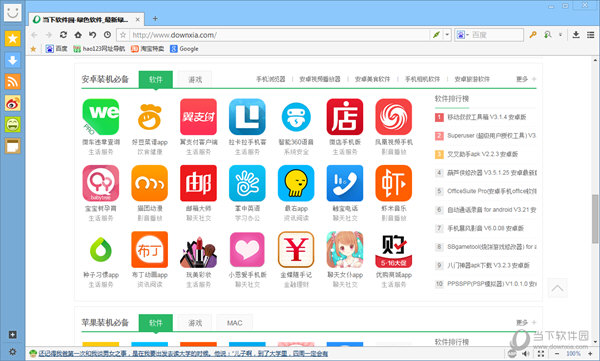The image size is (600, 361).
Task: Open the orange 布丁 app icon
Action: (x=150, y=250)
